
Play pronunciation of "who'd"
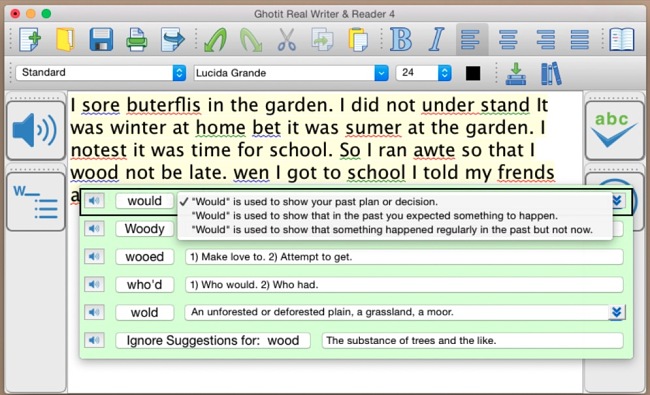coord(94,284)
